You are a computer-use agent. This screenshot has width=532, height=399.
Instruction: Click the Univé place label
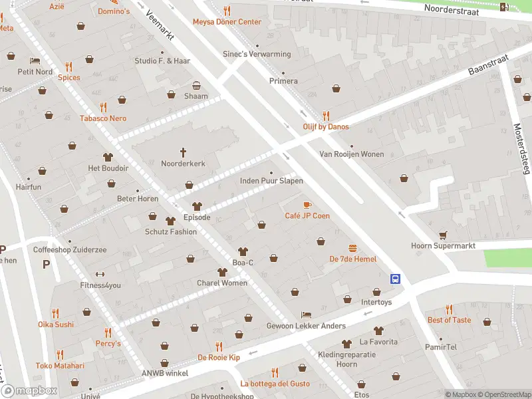[90, 396]
